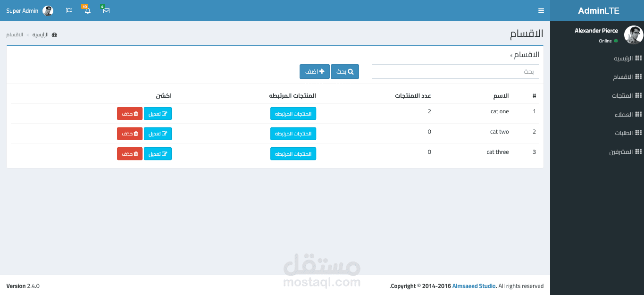Click Alexander Pierce's profile picture in the sidebar
644x295 pixels.
(x=633, y=35)
